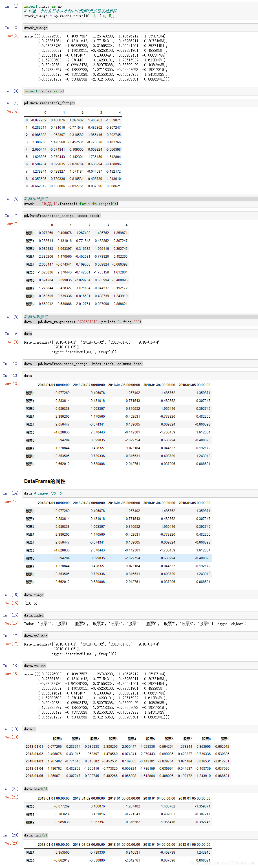Click the highlighted 股票6 row in Out[14]
The height and width of the screenshot is (868, 258).
click(x=118, y=558)
